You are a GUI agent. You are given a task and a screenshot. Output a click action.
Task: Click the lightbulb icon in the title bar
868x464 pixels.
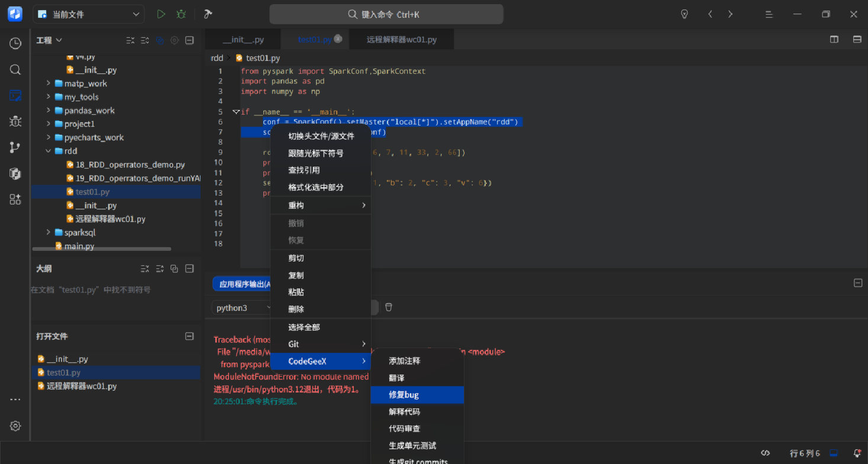click(685, 14)
